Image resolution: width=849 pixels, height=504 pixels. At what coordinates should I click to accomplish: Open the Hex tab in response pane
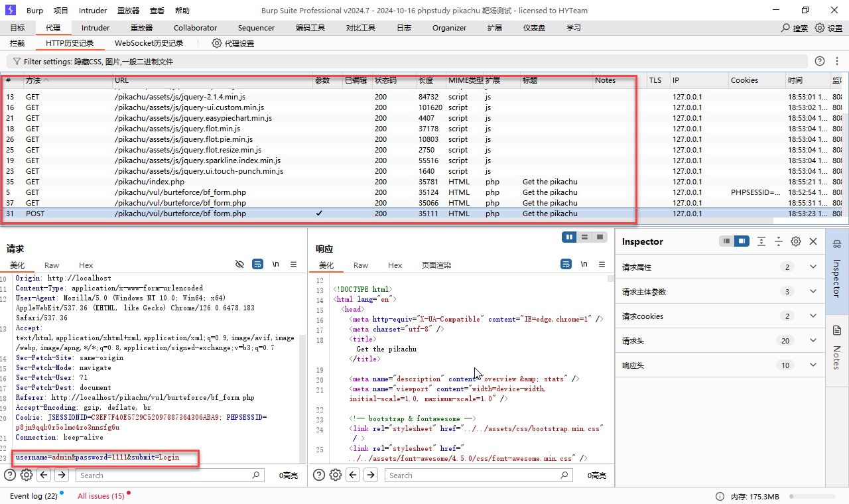coord(395,265)
